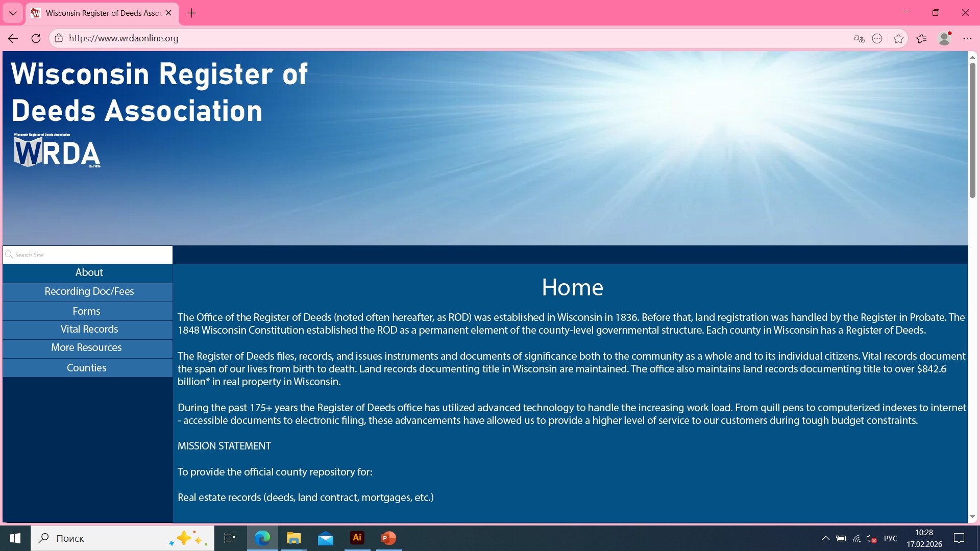Expand the tab search chevron

(13, 13)
